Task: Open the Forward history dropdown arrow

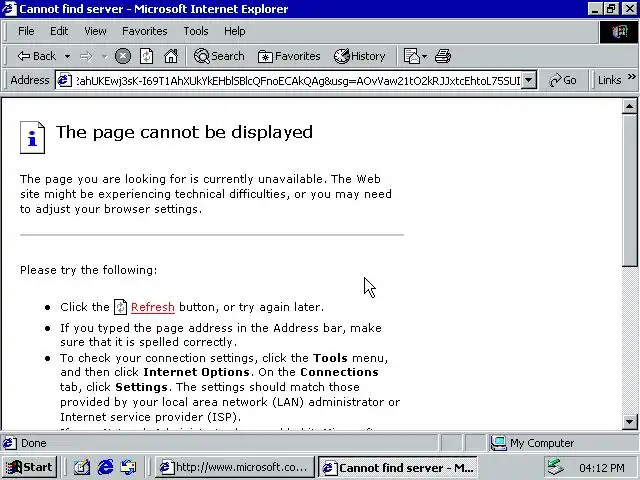Action: pyautogui.click(x=104, y=56)
